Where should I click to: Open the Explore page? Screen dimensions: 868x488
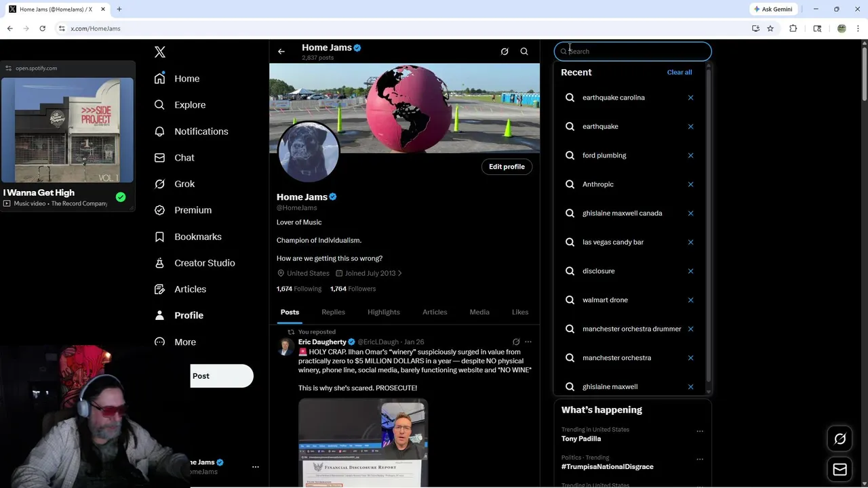point(180,105)
